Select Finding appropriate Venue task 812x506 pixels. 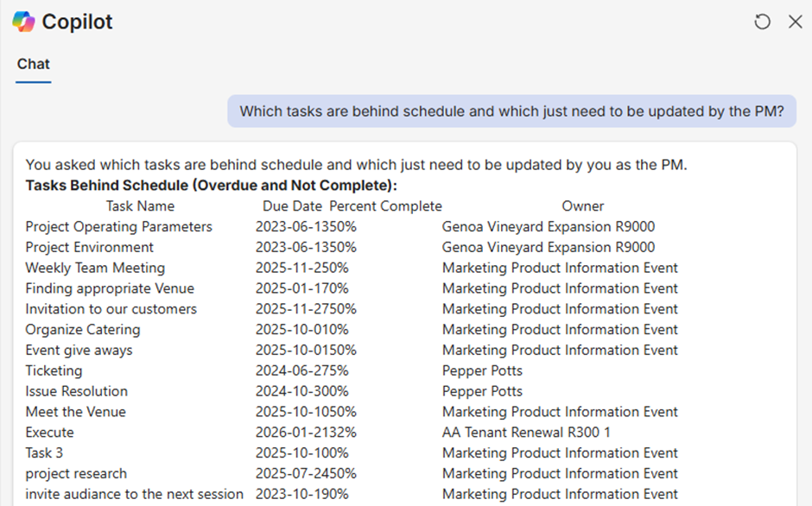click(110, 288)
